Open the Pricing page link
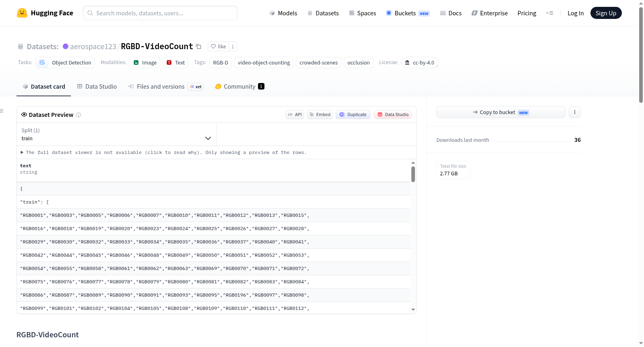Screen dimensions: 644x347 click(527, 13)
